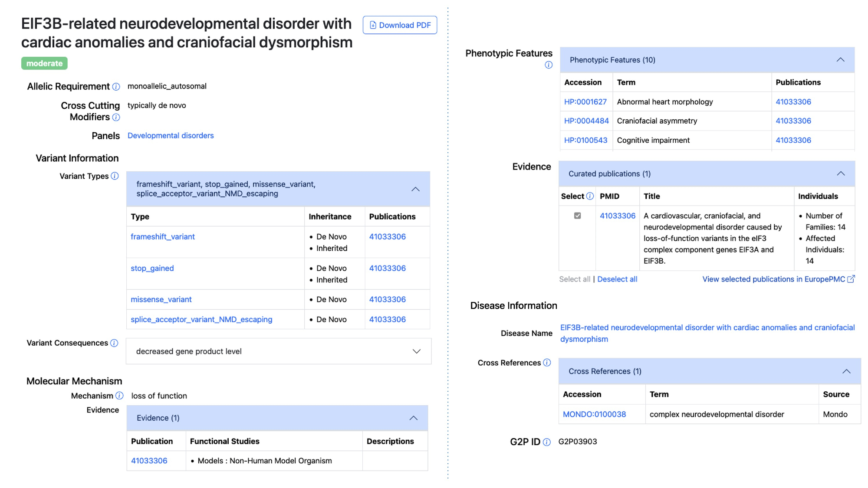Collapse the Curated publications (1) section

840,174
